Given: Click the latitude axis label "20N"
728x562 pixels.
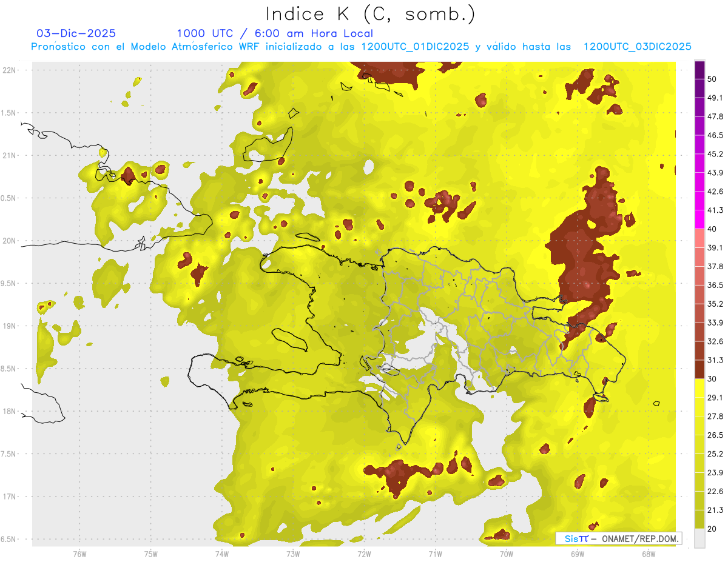Looking at the screenshot, I should click(9, 241).
